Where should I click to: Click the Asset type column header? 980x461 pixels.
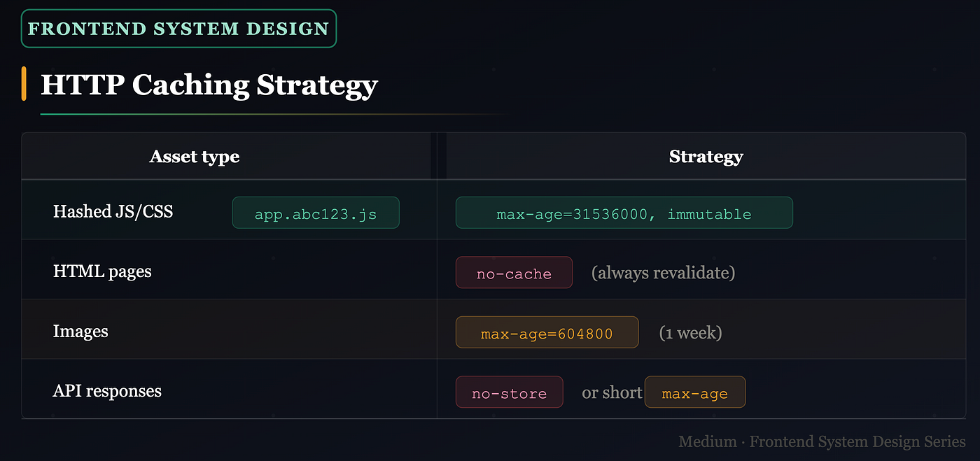pos(195,157)
